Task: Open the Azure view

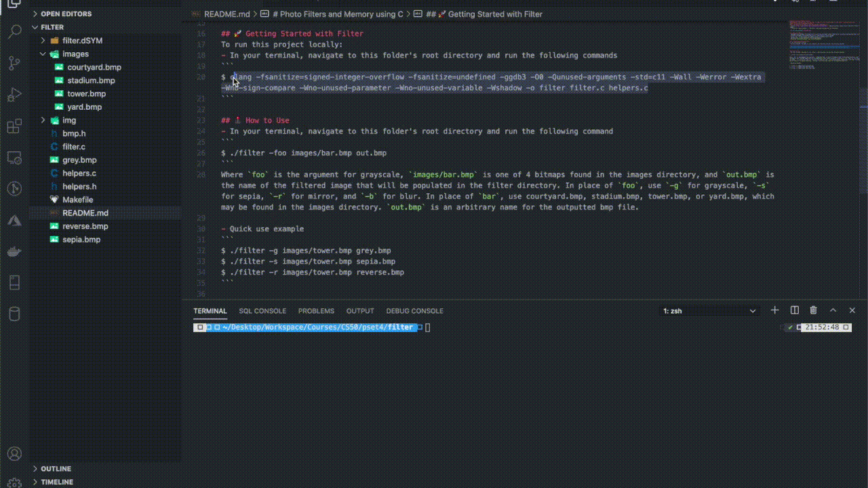Action: coord(14,220)
